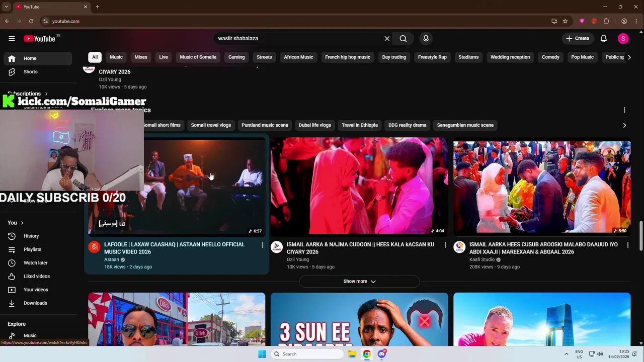This screenshot has height=362, width=644.
Task: Open more options for LAFOOLE video
Action: pyautogui.click(x=262, y=245)
